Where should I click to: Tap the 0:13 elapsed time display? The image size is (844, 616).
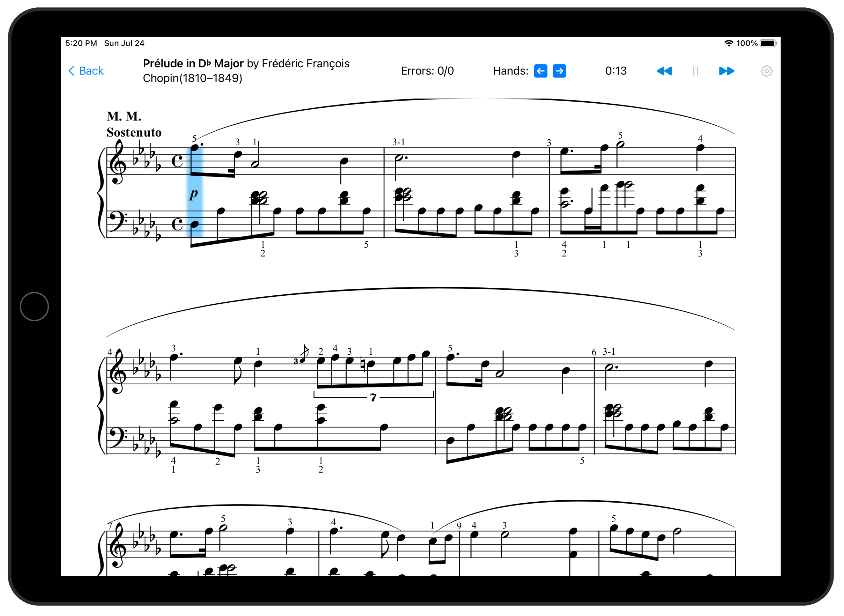tap(617, 71)
